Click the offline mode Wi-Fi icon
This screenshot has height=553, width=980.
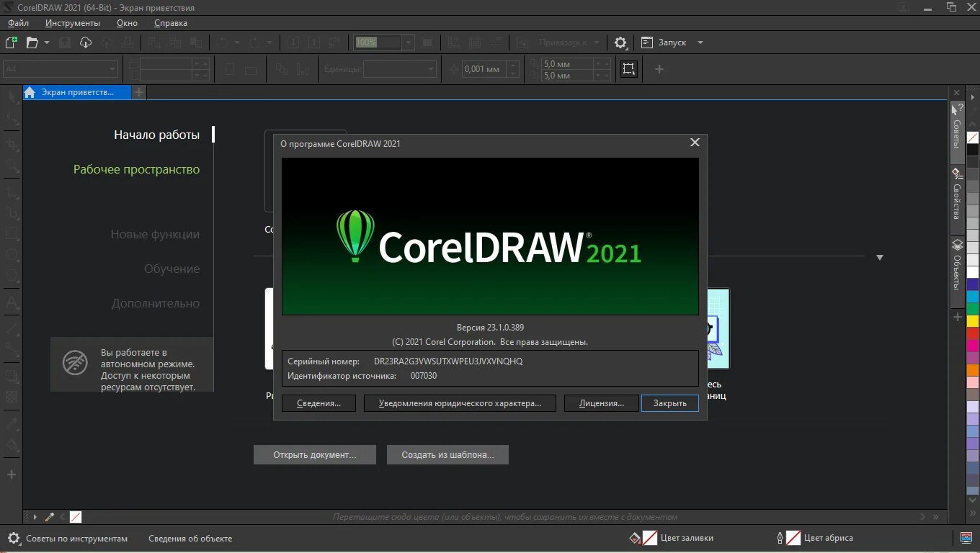coord(75,363)
